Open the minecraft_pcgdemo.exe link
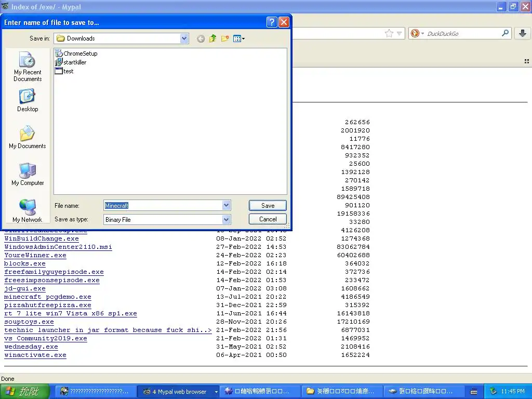The width and height of the screenshot is (532, 399). pyautogui.click(x=48, y=297)
